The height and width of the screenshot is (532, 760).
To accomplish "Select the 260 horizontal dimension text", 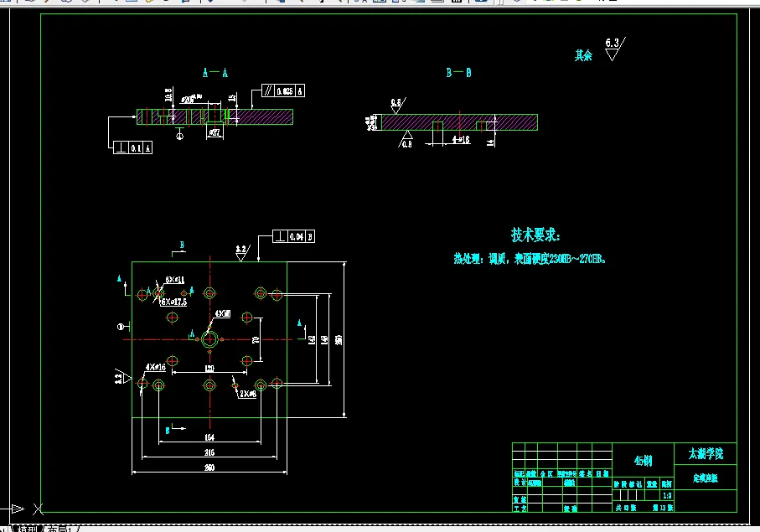I will pyautogui.click(x=209, y=467).
